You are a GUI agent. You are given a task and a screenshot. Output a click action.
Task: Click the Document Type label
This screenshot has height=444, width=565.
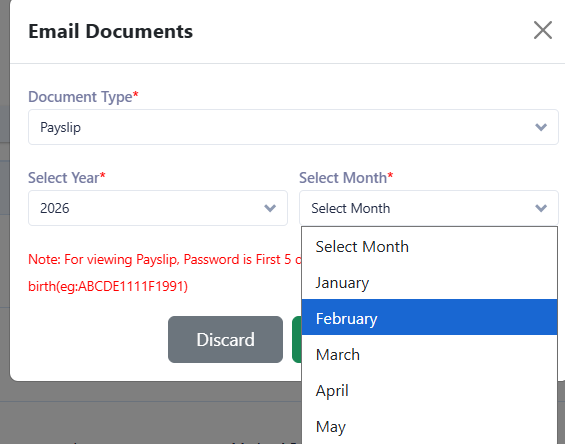(x=83, y=97)
